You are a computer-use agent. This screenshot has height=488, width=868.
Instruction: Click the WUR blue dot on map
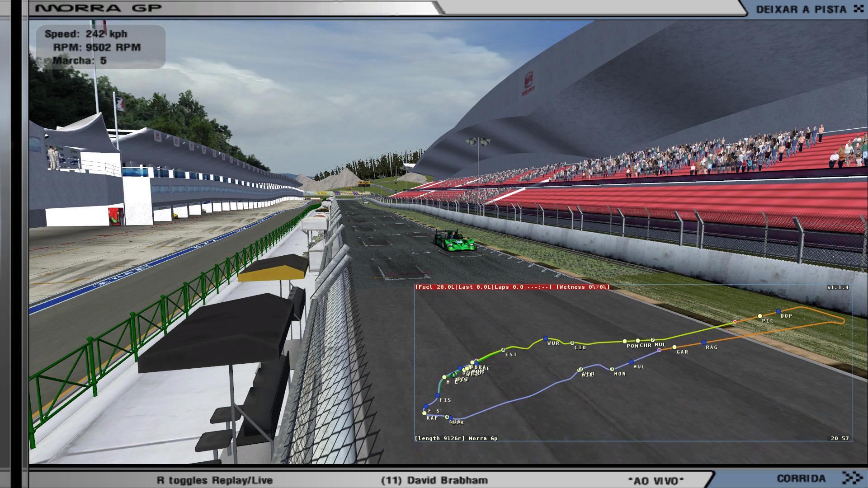point(546,338)
